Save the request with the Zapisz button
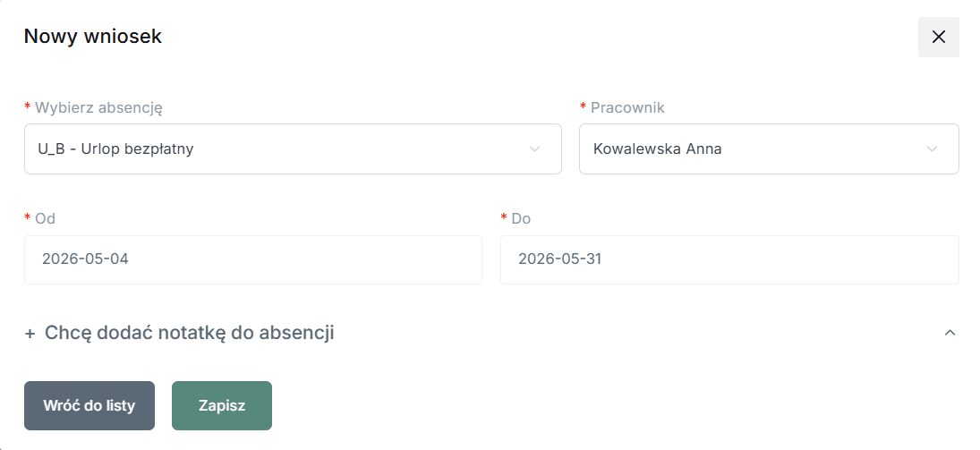This screenshot has width=980, height=450. tap(222, 405)
